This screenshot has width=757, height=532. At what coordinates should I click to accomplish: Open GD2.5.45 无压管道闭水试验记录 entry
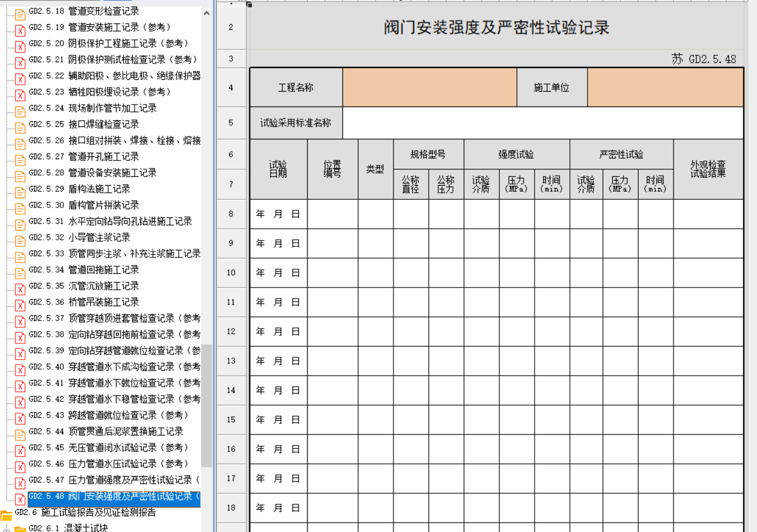128,447
